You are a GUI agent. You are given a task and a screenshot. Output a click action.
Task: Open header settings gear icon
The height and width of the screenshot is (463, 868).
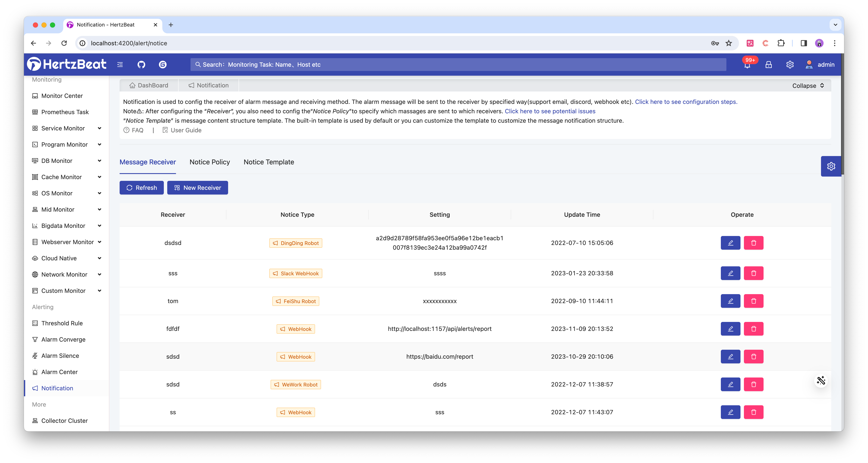790,64
